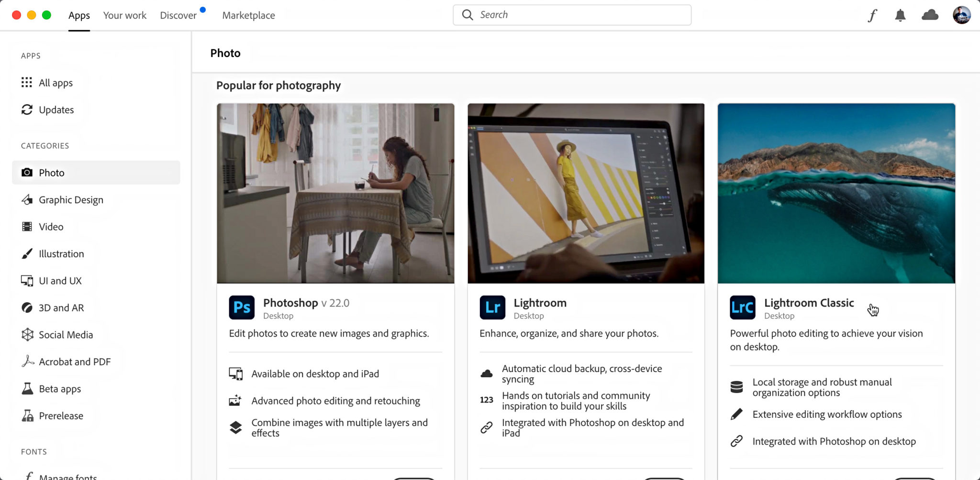The image size is (980, 480).
Task: Click the Lightroom Lr app icon
Action: (x=492, y=307)
